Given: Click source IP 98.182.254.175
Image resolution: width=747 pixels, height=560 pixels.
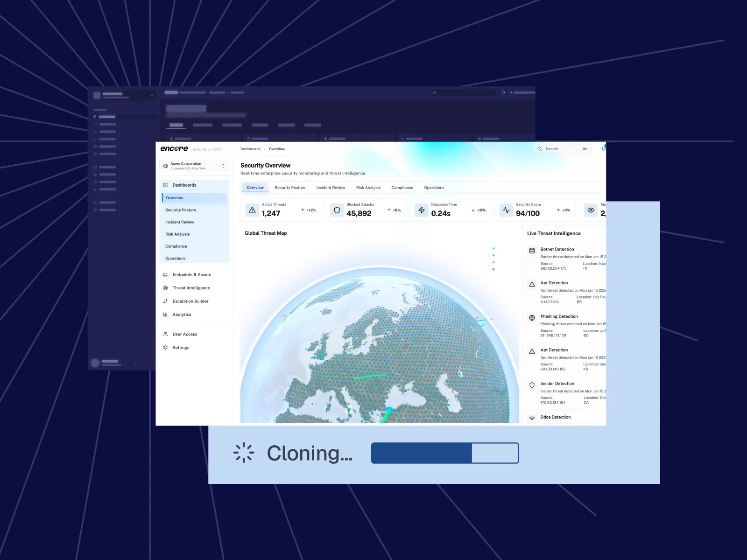Looking at the screenshot, I should (x=553, y=268).
